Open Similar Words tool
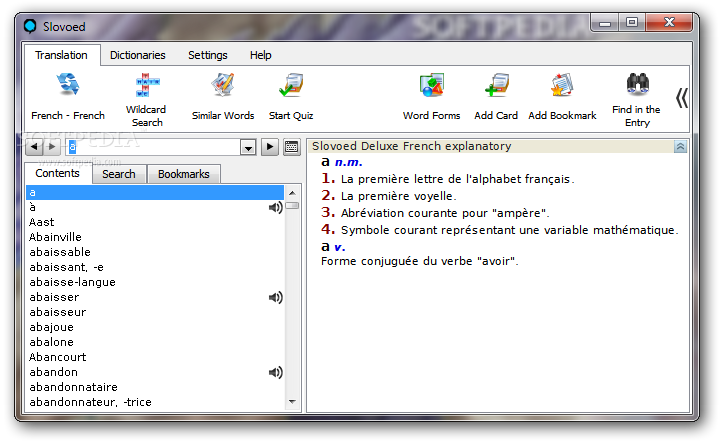 coord(223,85)
